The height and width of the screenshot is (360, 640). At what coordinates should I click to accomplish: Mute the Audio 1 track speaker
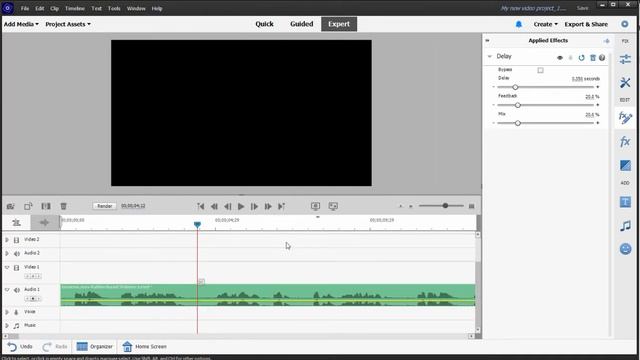[x=16, y=290]
